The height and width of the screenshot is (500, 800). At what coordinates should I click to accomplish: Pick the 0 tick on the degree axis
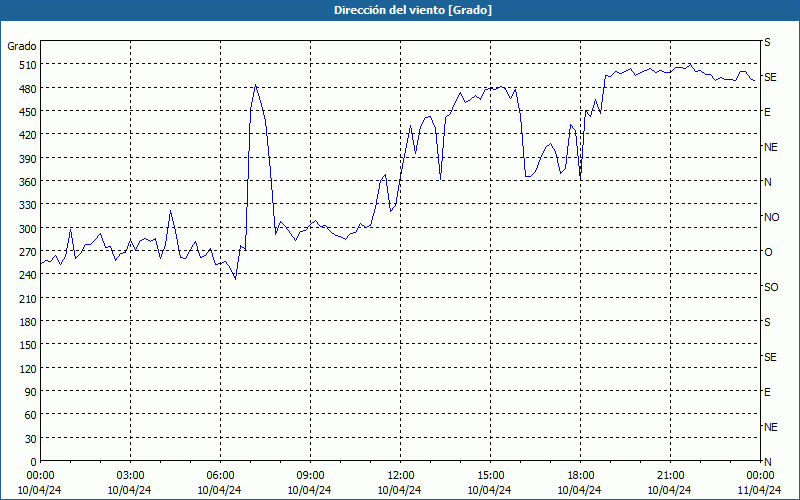click(34, 462)
